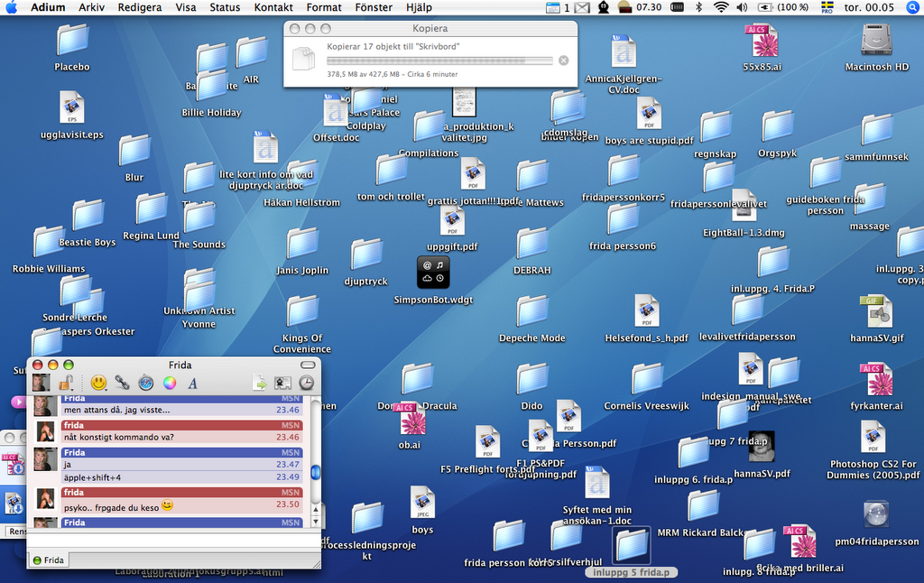Open the Redigera menu
This screenshot has width=924, height=583.
tap(140, 7)
